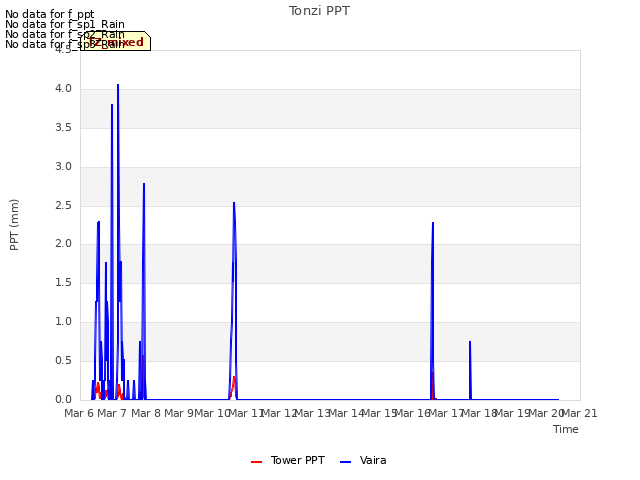
Task: Click the 'No data for f_ppt' message
Action: tap(50, 14)
